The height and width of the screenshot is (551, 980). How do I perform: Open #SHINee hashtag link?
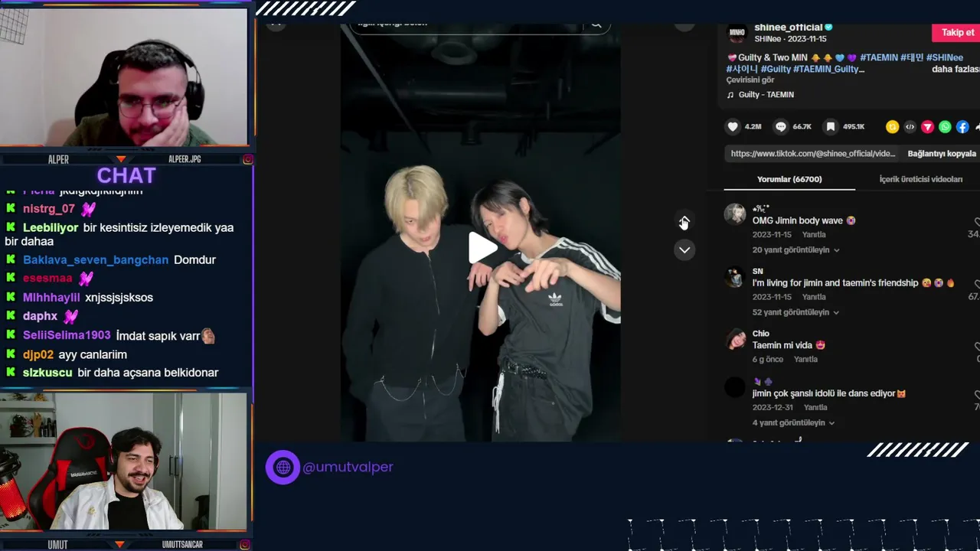point(944,57)
